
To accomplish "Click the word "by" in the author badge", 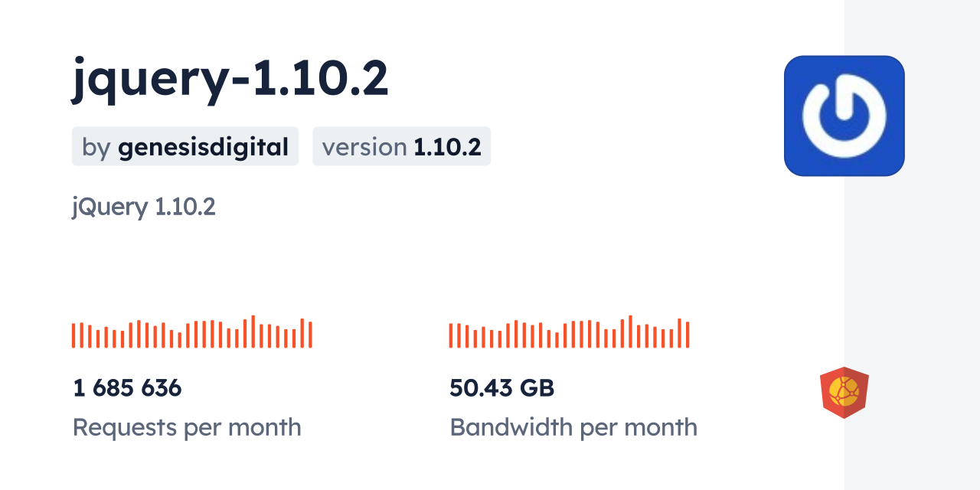I will point(96,147).
